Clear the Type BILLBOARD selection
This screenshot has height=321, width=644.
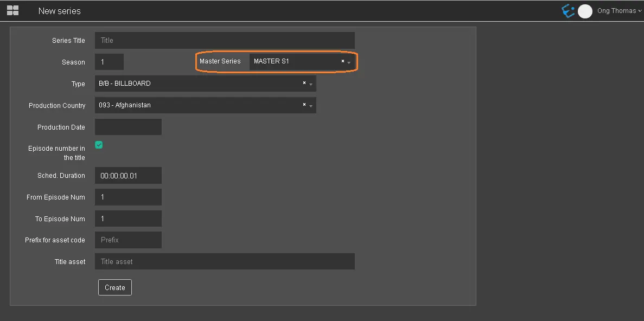pyautogui.click(x=304, y=84)
